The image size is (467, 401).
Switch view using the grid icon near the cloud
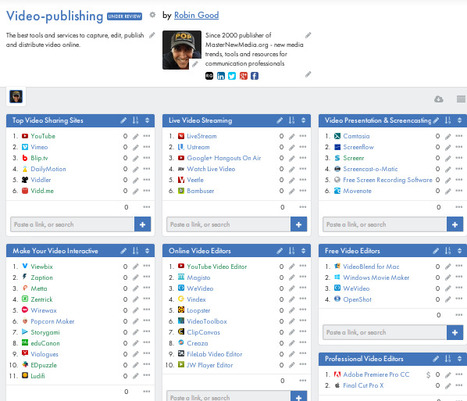(461, 99)
